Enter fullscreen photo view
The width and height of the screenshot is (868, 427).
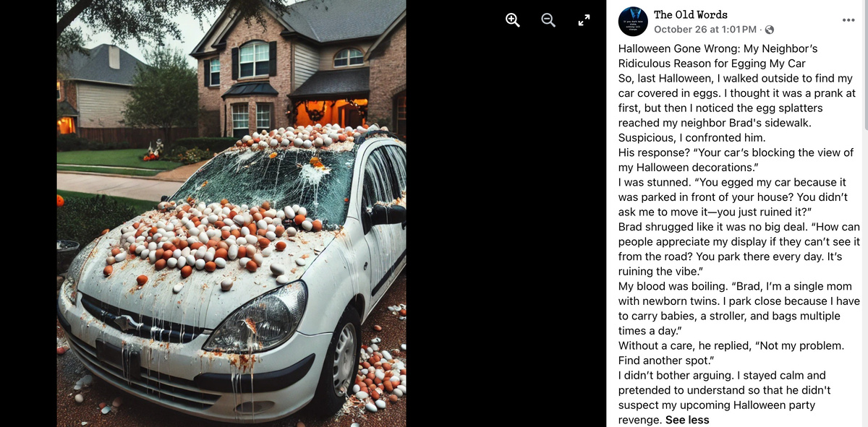tap(584, 21)
